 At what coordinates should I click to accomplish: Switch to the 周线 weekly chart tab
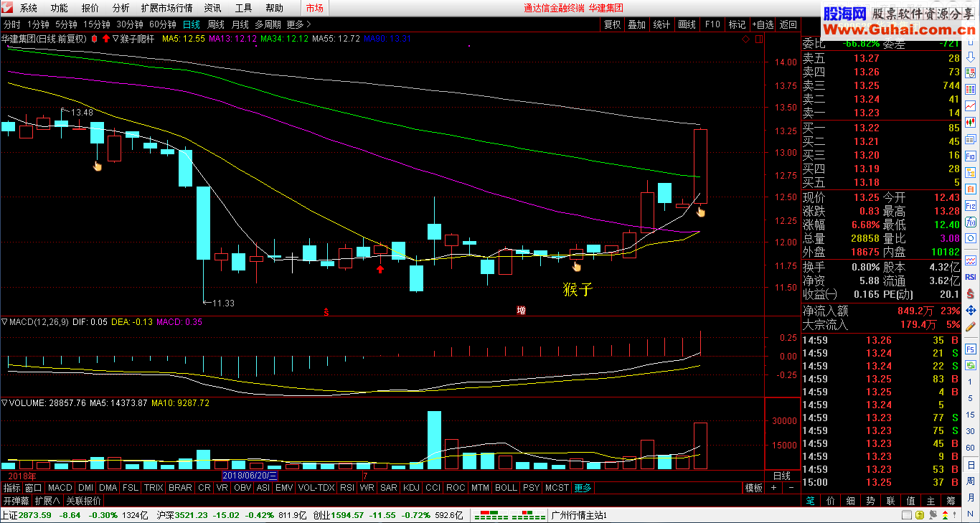(216, 24)
